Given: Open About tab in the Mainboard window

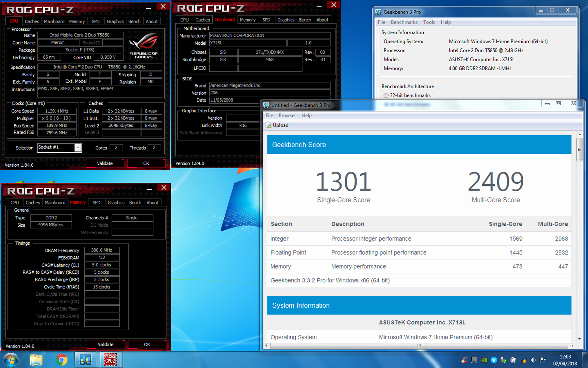Looking at the screenshot, I should coord(322,20).
